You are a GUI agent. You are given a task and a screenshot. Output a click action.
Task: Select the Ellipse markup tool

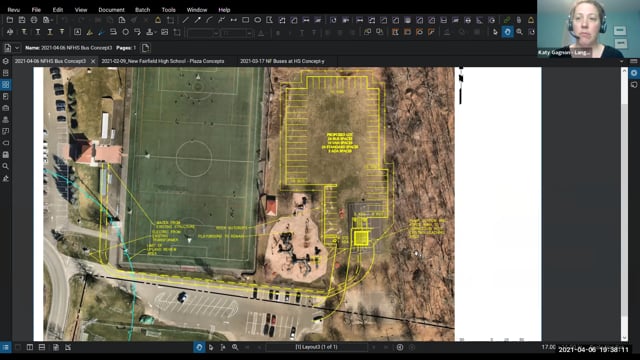[x=258, y=20]
